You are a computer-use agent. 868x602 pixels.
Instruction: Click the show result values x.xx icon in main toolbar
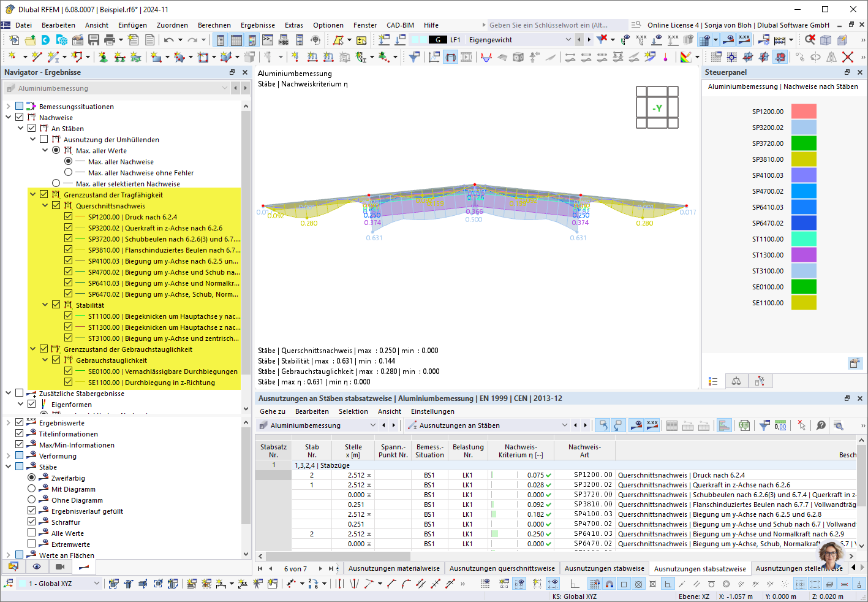[x=744, y=40]
